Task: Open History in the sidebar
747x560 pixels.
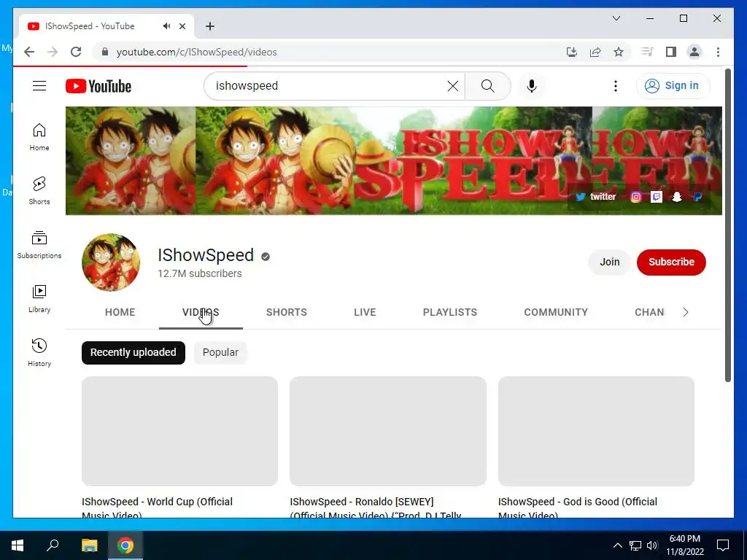Action: click(39, 352)
